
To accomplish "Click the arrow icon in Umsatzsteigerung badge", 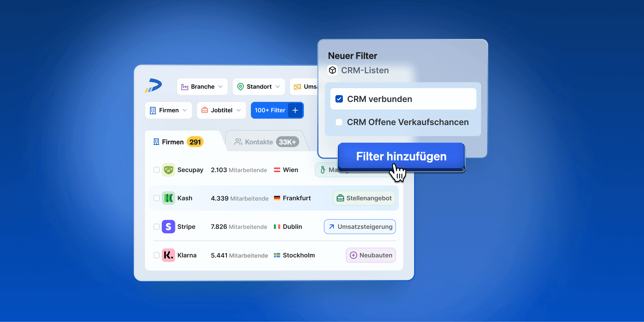I will [x=331, y=227].
